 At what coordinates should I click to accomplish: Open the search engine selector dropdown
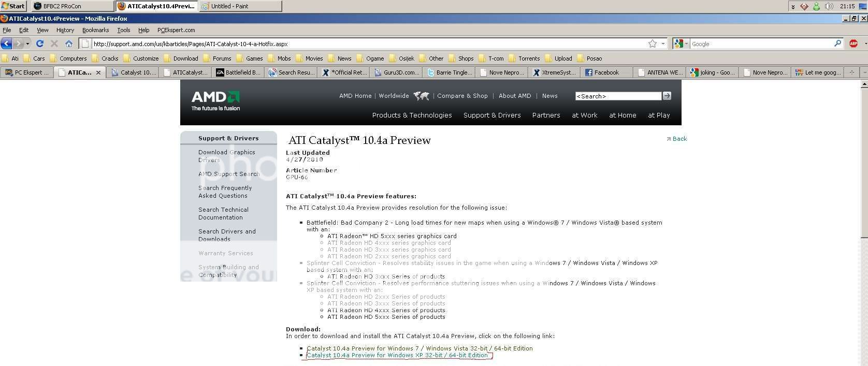682,44
